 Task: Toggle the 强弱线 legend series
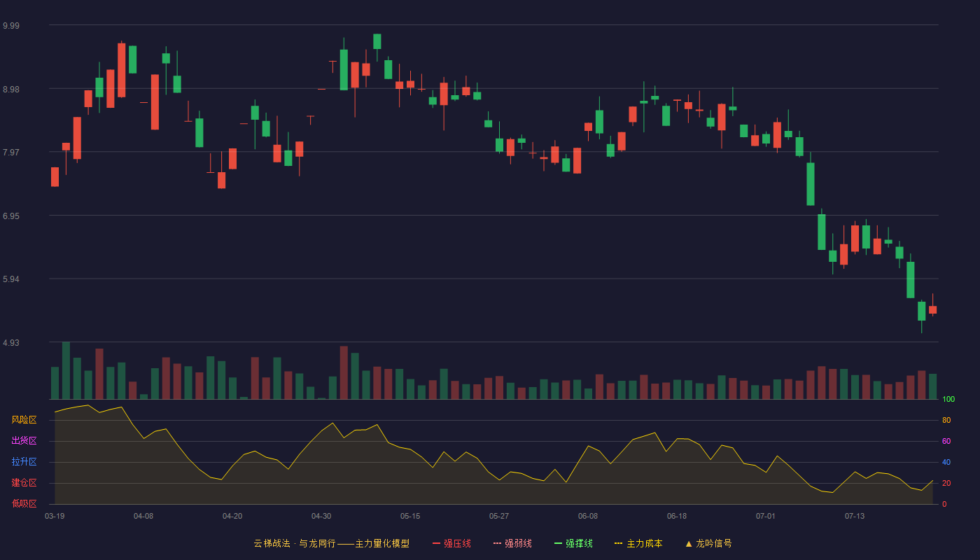pyautogui.click(x=512, y=543)
